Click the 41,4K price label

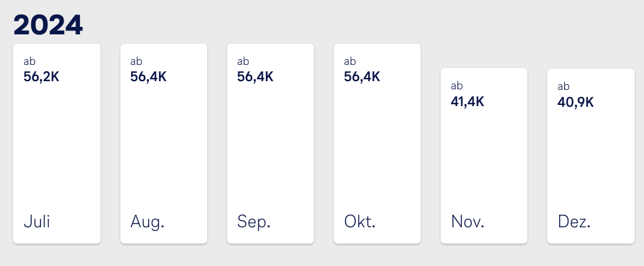[467, 102]
